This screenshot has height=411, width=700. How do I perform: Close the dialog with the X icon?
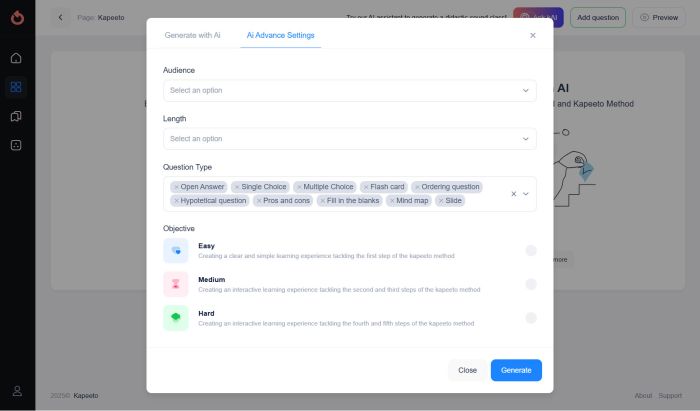click(x=533, y=35)
